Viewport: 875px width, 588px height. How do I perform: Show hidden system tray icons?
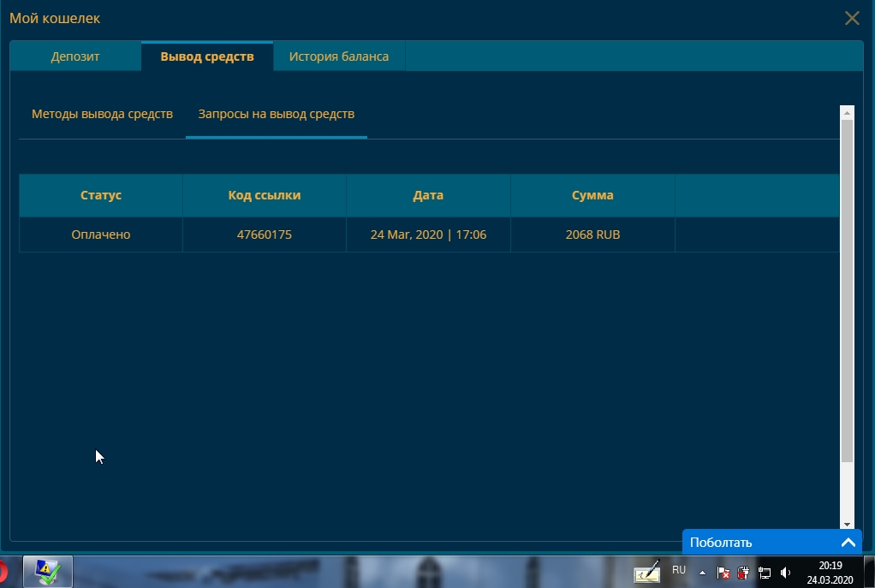click(702, 573)
